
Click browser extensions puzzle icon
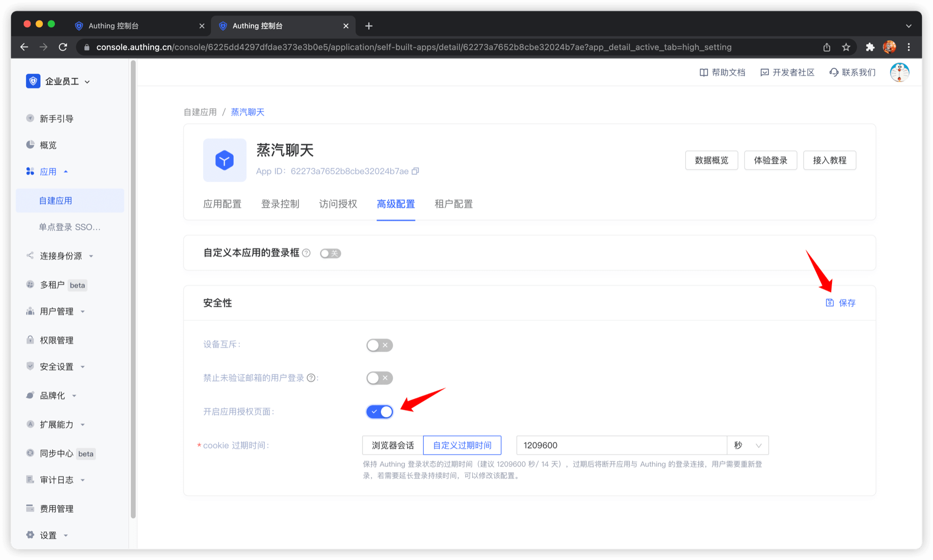(870, 47)
